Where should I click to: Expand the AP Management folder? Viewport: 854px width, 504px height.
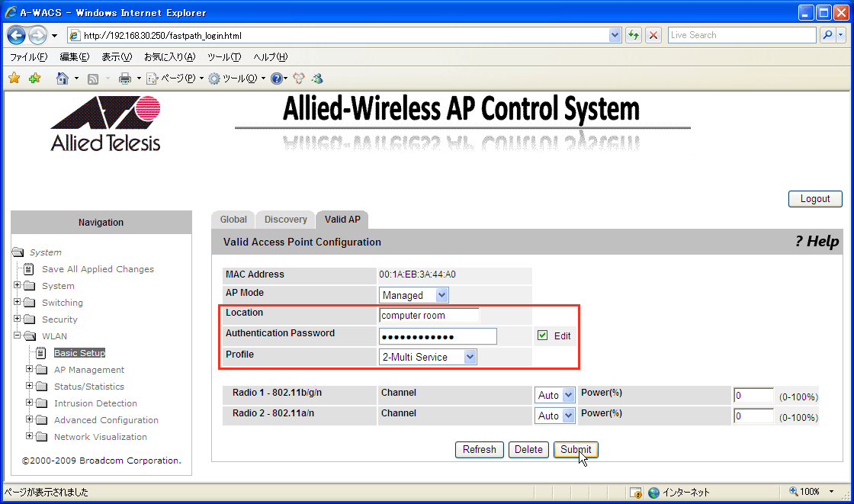coord(30,369)
